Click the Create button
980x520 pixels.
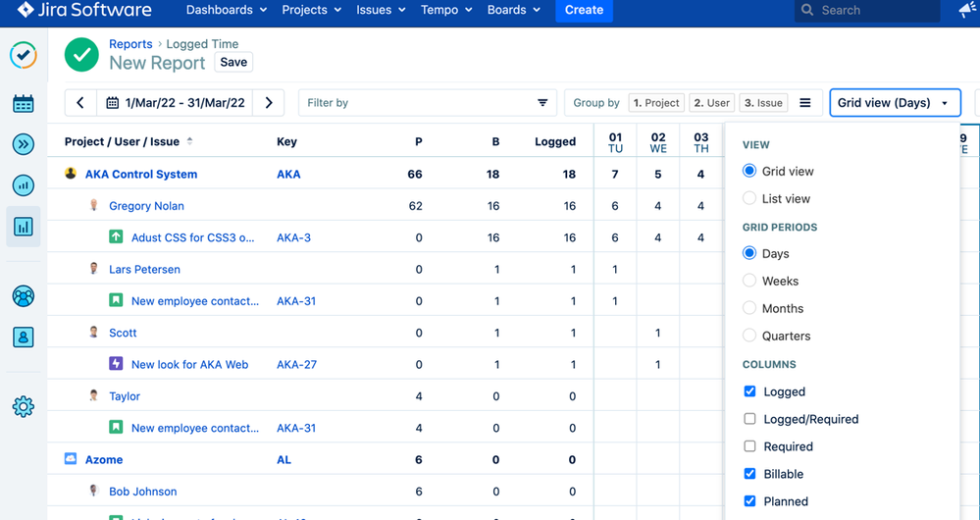pyautogui.click(x=584, y=10)
